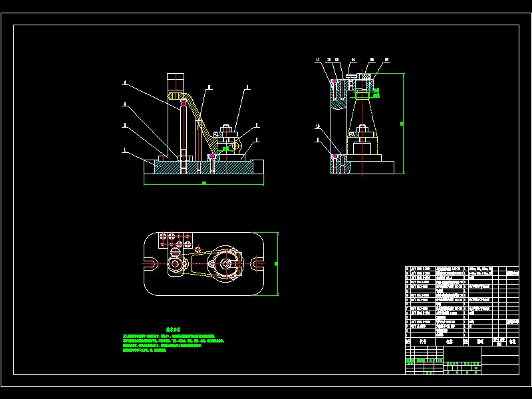This screenshot has width=532, height=399.
Task: Select the green vertical dimension line beside the side view
Action: pos(403,124)
